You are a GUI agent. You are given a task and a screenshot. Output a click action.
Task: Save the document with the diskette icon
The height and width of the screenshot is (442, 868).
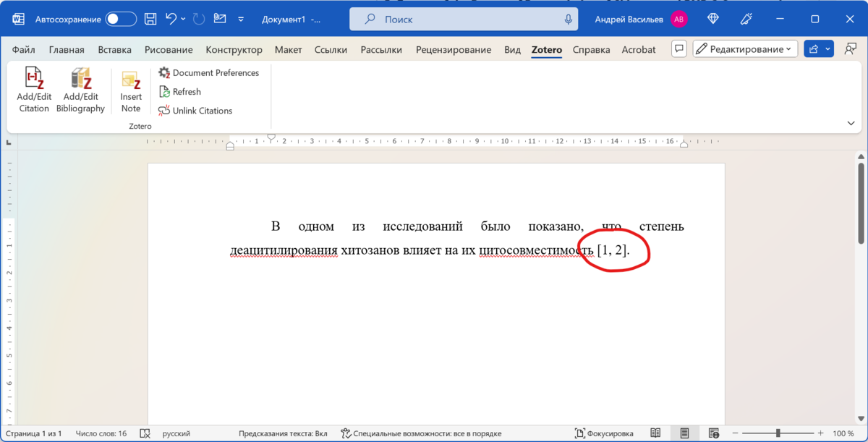(150, 20)
